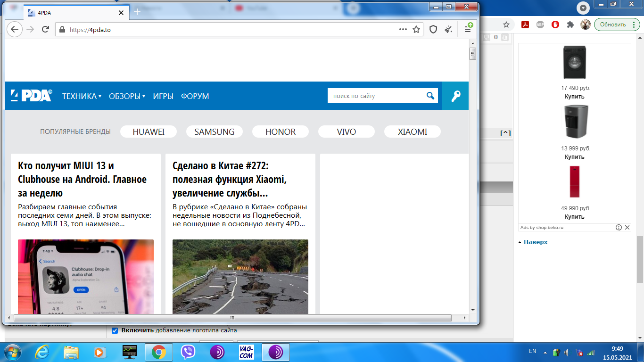Open the red PDF extension in Chrome
This screenshot has width=644, height=362.
(525, 25)
